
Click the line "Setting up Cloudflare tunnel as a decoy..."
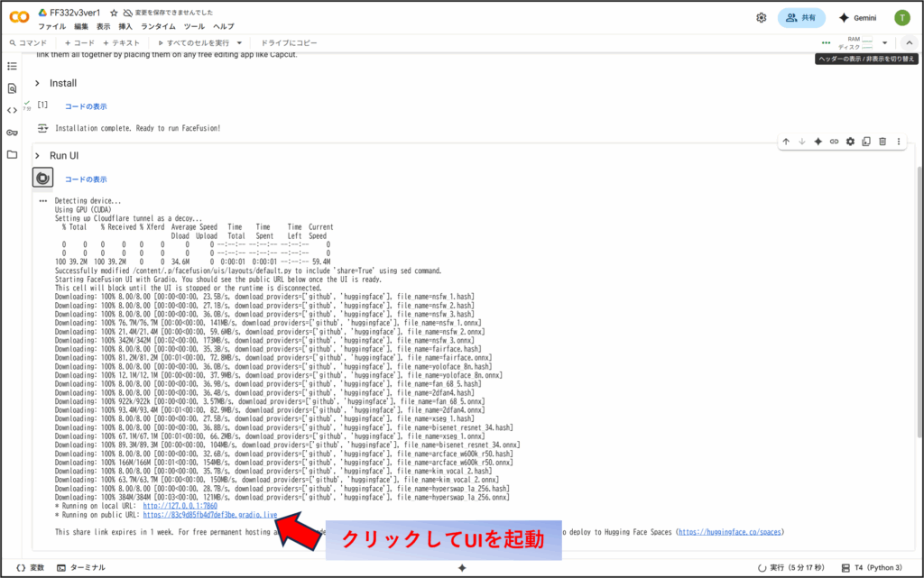128,218
